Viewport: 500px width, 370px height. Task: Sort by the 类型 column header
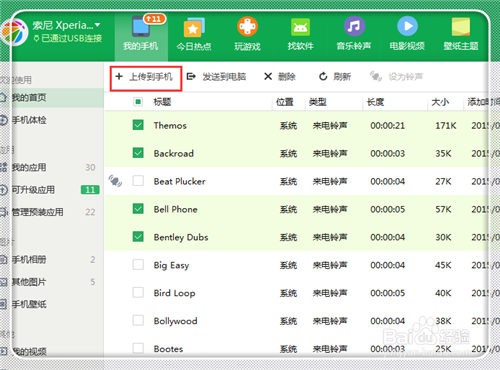(x=318, y=102)
